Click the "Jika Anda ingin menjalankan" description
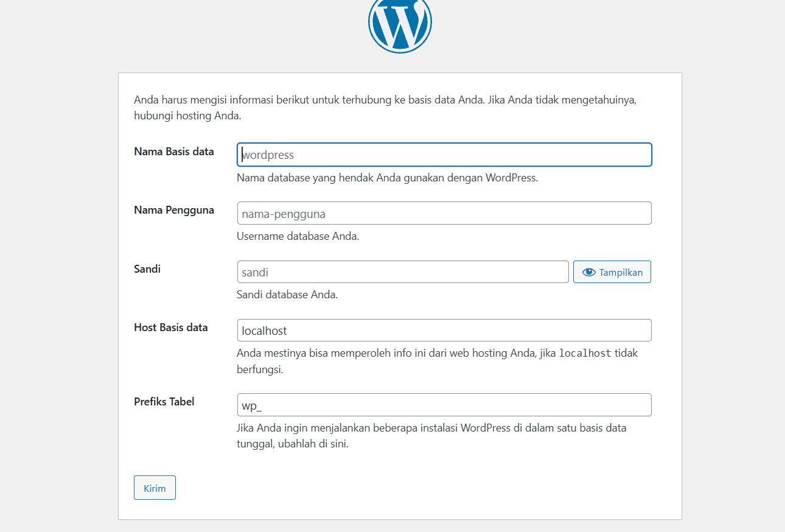This screenshot has height=532, width=785. tap(431, 428)
